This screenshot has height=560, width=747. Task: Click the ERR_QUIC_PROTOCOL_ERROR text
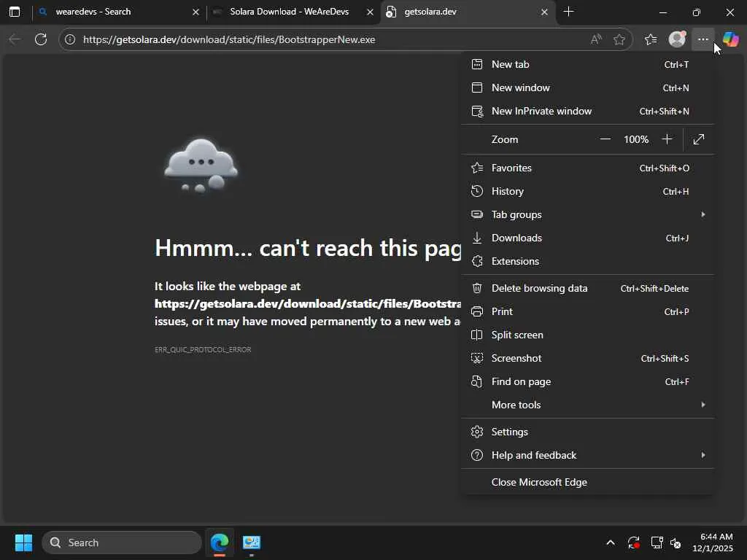click(203, 349)
